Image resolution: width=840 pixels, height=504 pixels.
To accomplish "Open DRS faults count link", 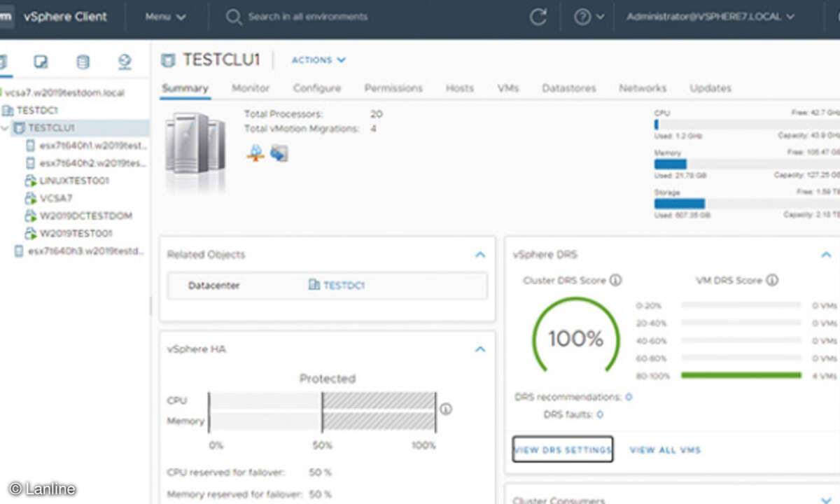I will pos(600,414).
